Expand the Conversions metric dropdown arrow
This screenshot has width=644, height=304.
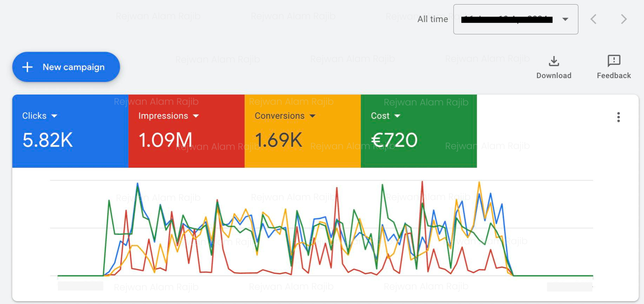click(313, 116)
